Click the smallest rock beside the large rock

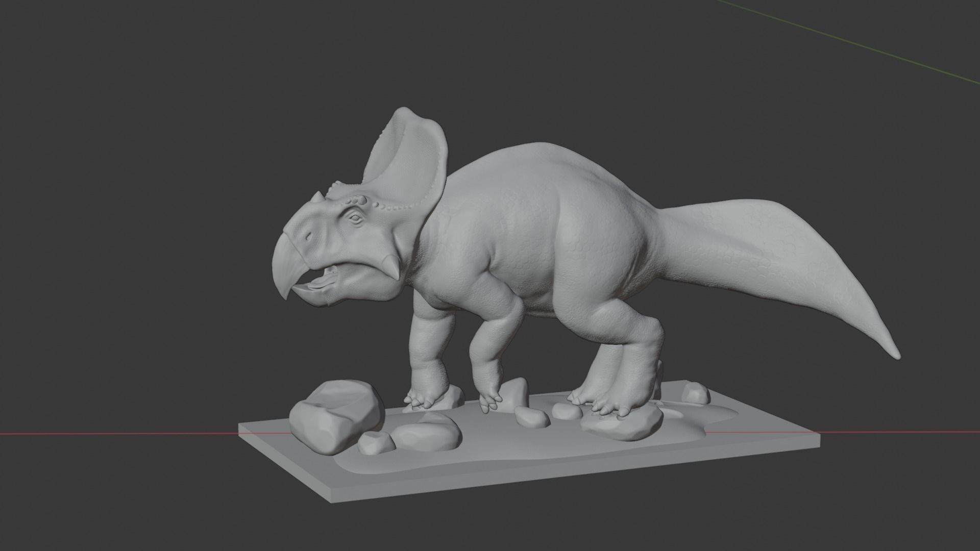tap(376, 443)
